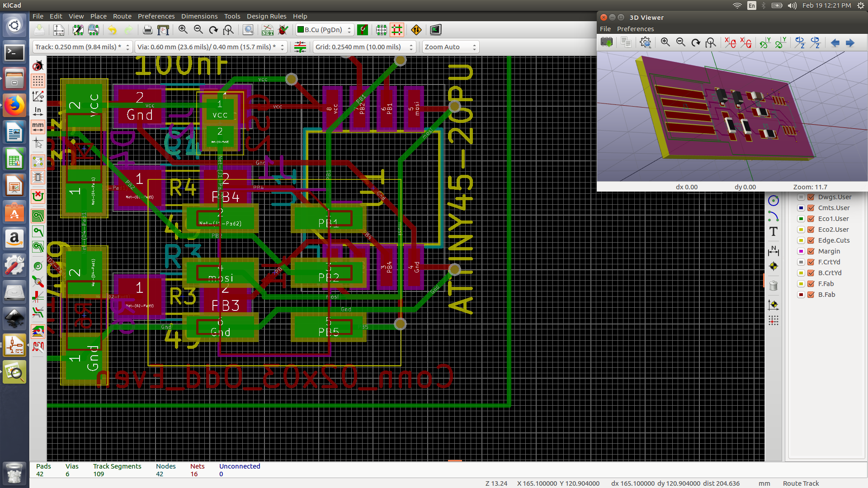Redraw the PCB view
Screen dimensions: 868x488
[213, 30]
